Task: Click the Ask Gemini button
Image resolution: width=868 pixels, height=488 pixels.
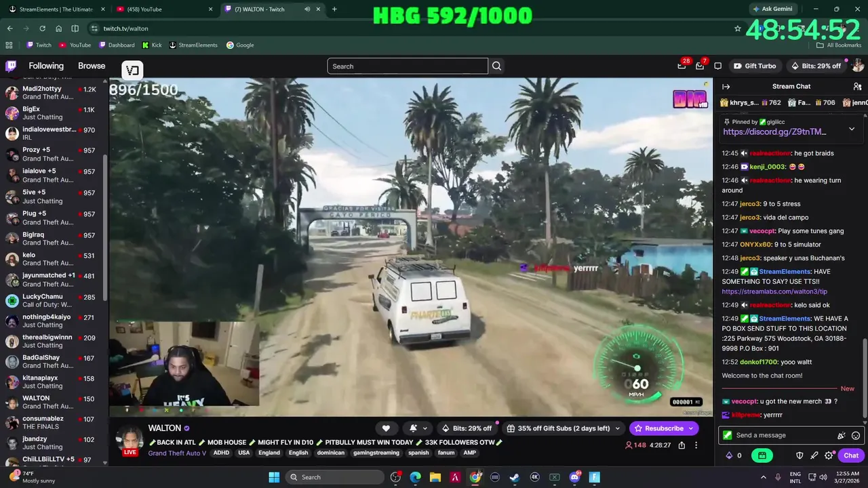Action: pyautogui.click(x=772, y=9)
